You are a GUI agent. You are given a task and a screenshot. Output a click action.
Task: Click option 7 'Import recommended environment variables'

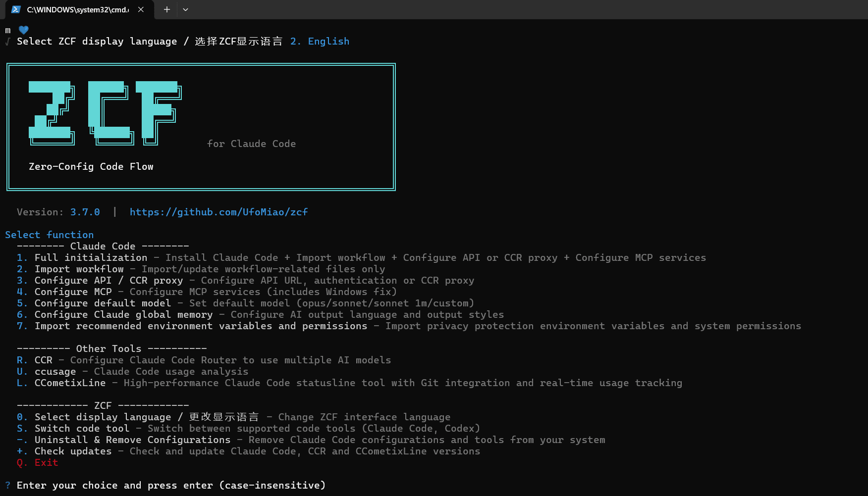pos(409,326)
